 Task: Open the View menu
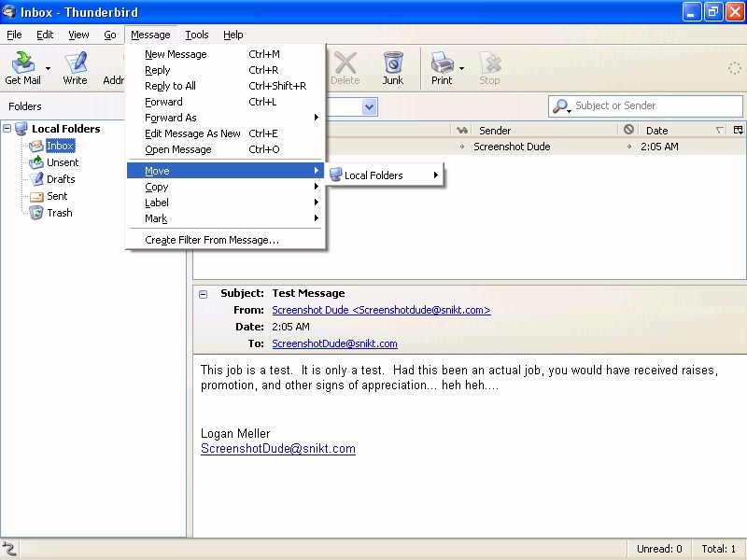tap(78, 35)
